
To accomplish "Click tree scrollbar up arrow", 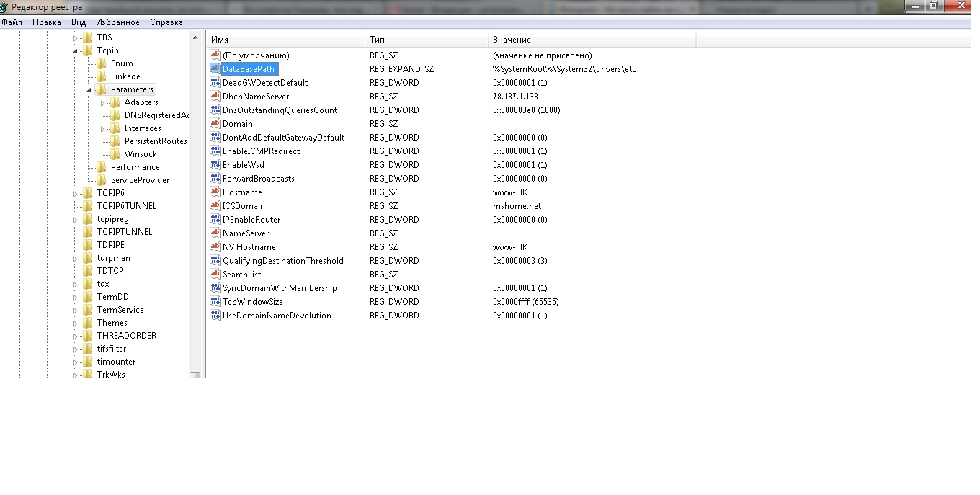I will click(x=195, y=37).
